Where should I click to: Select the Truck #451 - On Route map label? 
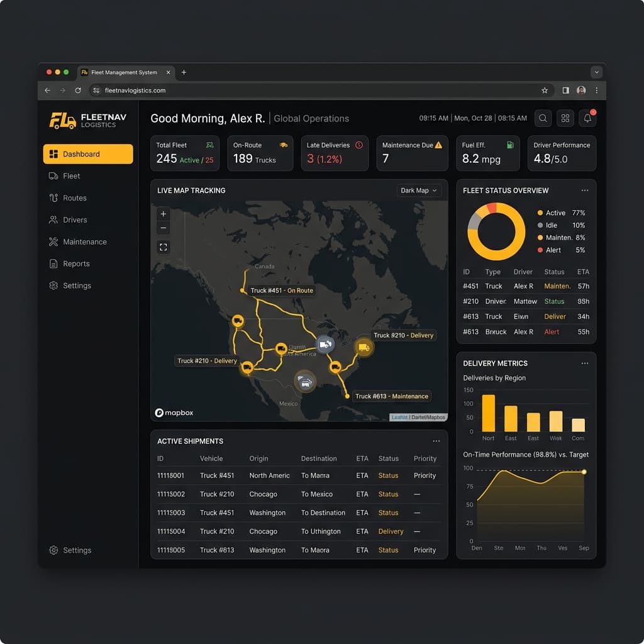click(282, 291)
